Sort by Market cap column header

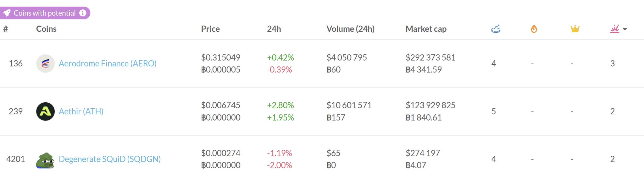426,29
